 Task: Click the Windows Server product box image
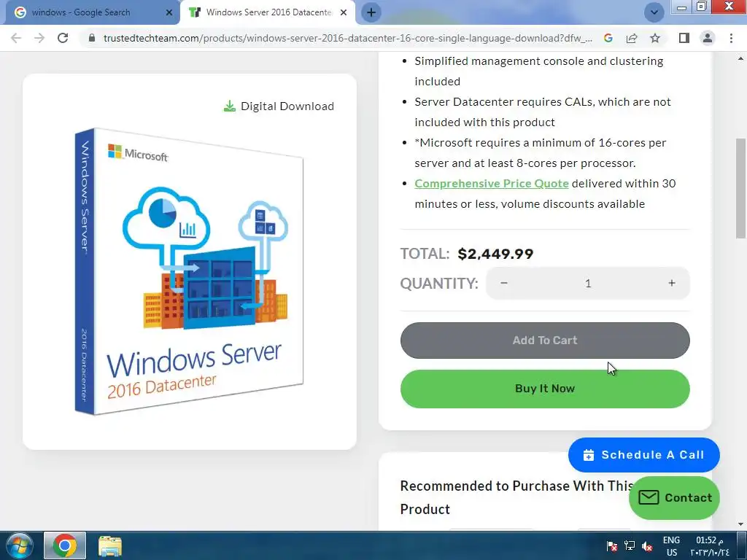point(189,271)
